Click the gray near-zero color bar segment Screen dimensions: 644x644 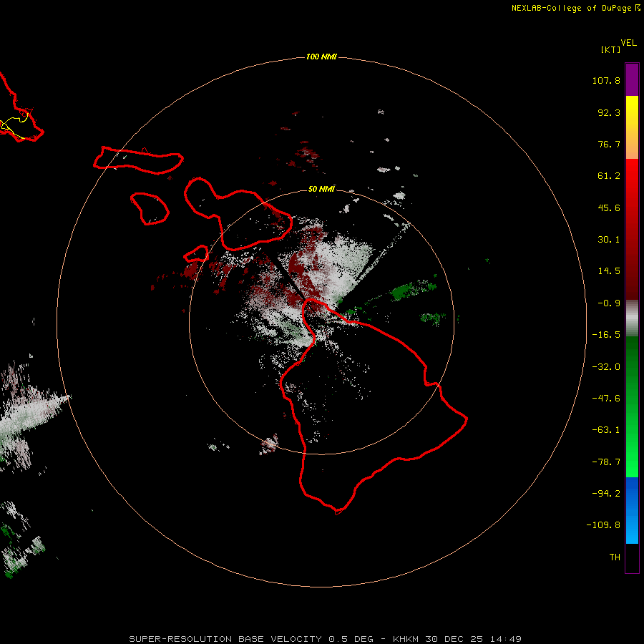[632, 318]
